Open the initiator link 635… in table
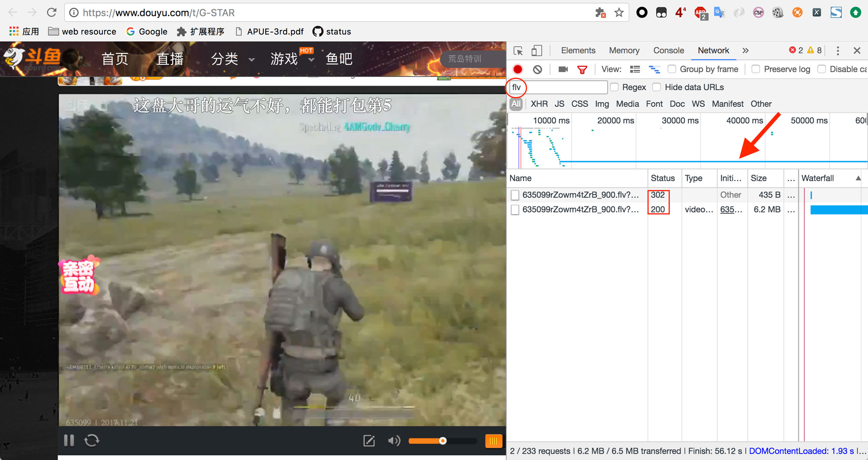 tap(731, 209)
